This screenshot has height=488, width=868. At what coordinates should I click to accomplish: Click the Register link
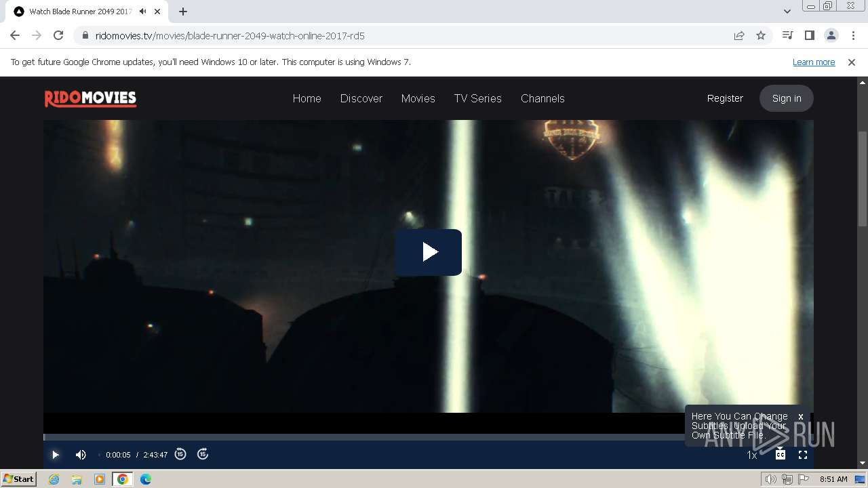pos(725,98)
